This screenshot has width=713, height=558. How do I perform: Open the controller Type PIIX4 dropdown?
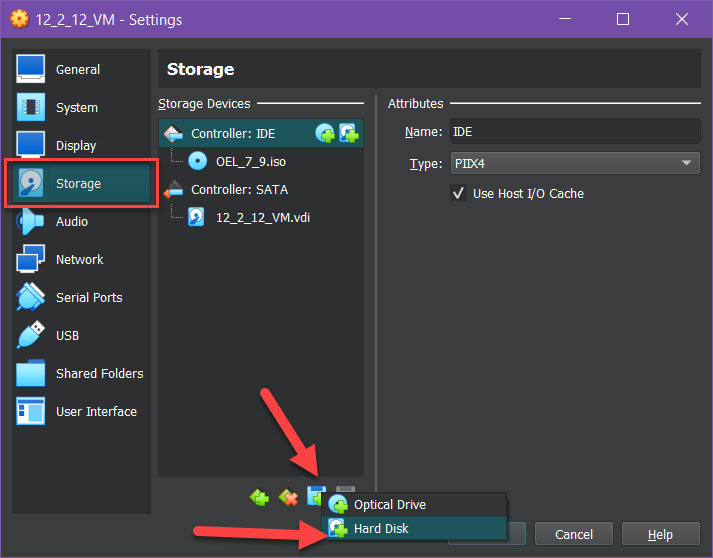click(574, 164)
